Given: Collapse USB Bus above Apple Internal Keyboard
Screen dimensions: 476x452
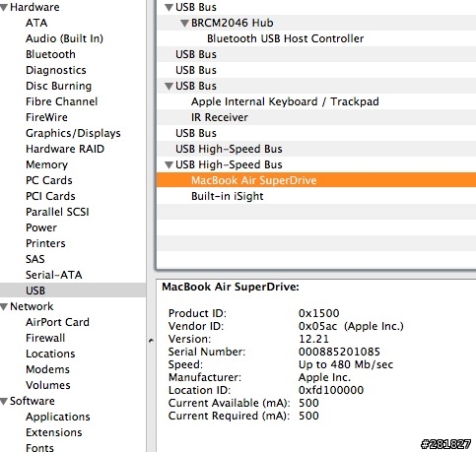Looking at the screenshot, I should 169,87.
